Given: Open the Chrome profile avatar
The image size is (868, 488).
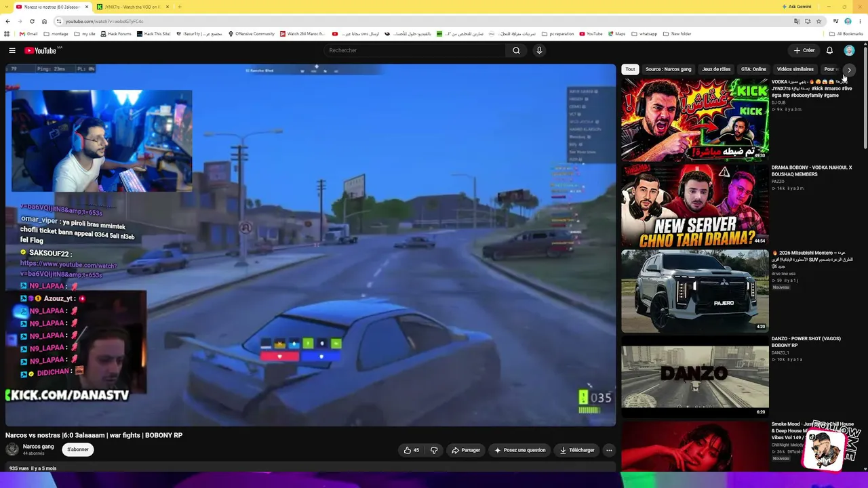Looking at the screenshot, I should click(x=848, y=21).
